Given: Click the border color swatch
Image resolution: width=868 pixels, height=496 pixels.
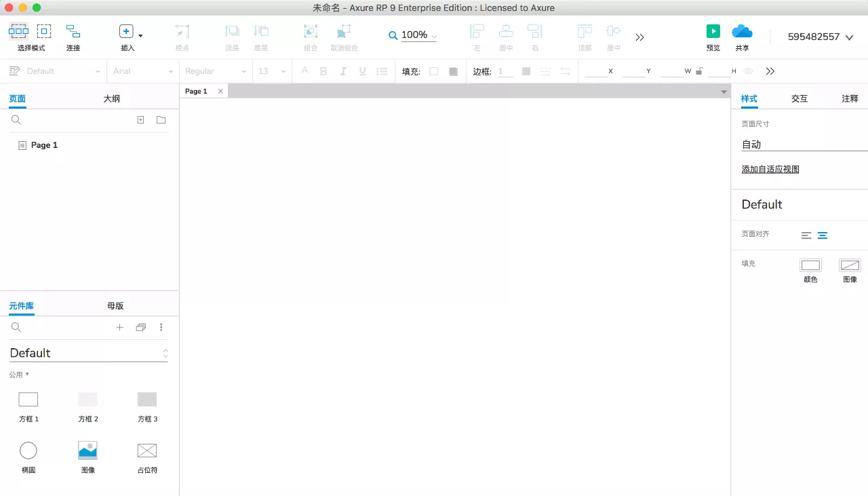Looking at the screenshot, I should (526, 71).
